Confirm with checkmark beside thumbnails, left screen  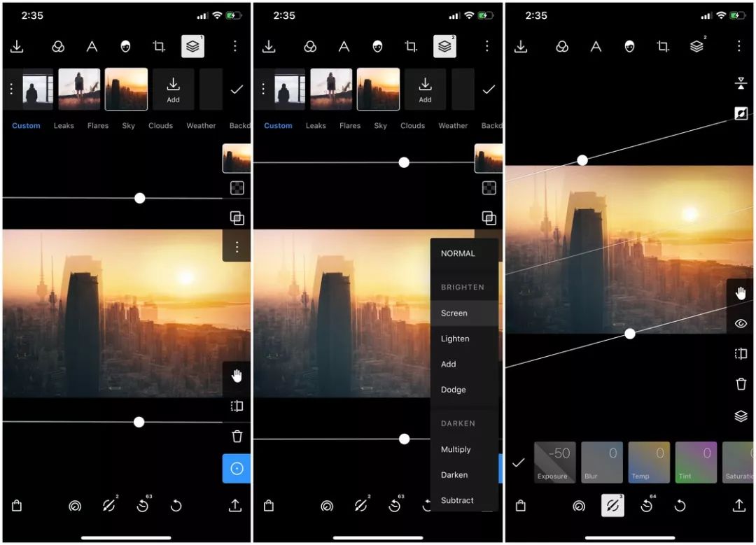point(237,90)
